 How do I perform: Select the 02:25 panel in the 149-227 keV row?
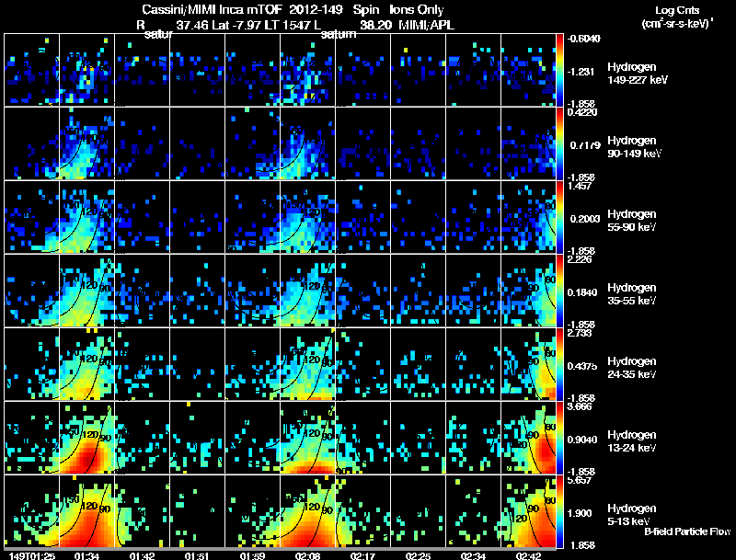pos(418,70)
